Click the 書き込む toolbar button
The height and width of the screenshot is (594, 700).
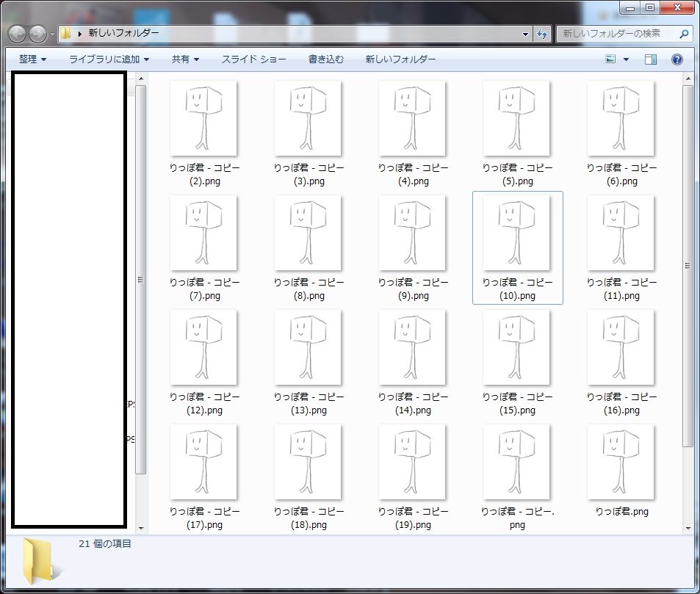pos(326,59)
